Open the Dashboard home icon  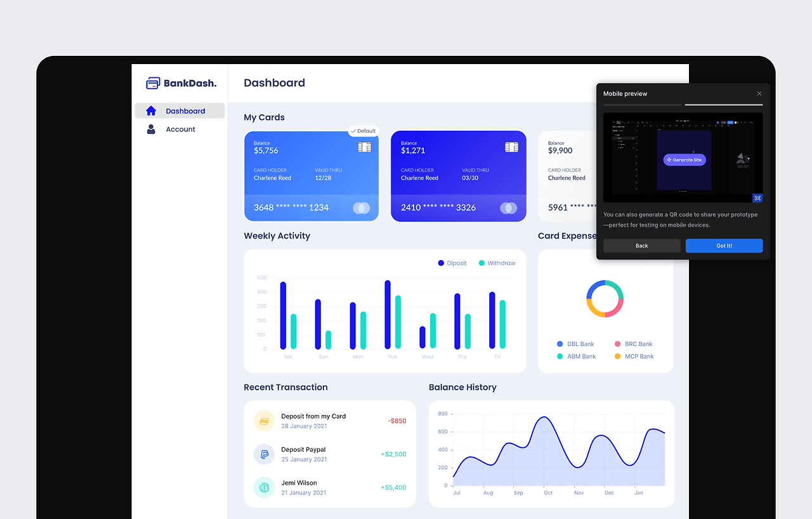[151, 110]
